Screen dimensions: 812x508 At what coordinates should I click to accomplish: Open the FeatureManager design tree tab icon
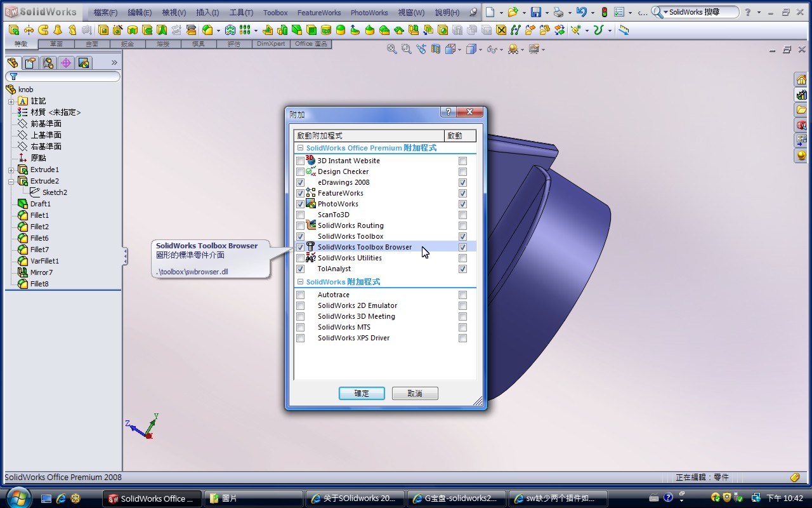coord(13,62)
